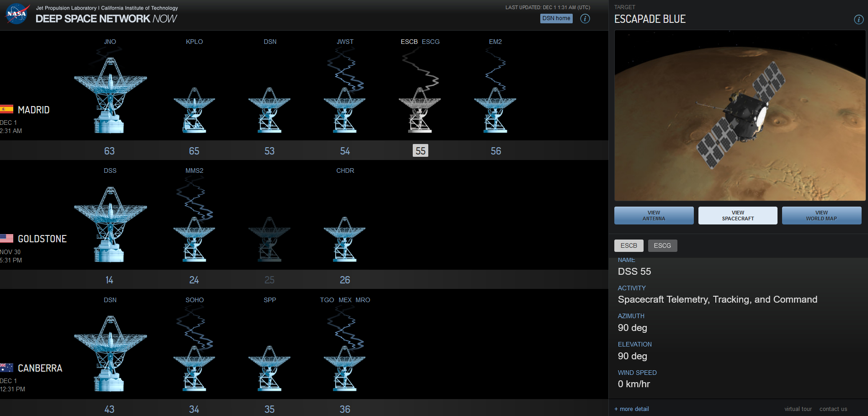
Task: Open the virtual tour link
Action: click(x=798, y=409)
